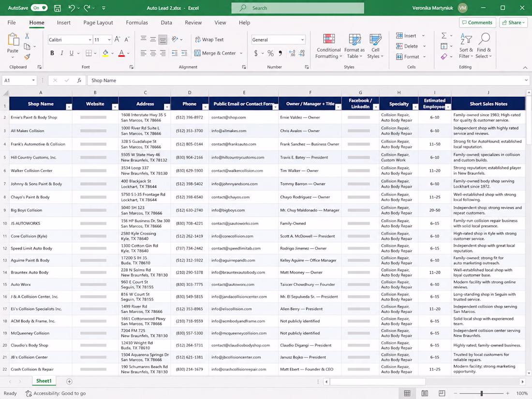Toggle Normal view in status bar
This screenshot has width=532, height=399.
point(407,393)
